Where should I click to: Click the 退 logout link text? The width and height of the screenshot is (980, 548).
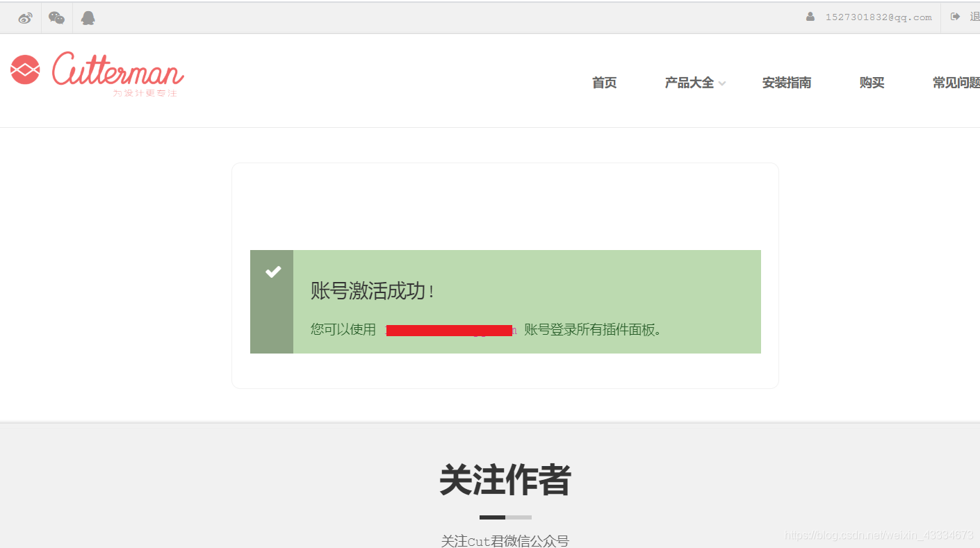(x=974, y=17)
